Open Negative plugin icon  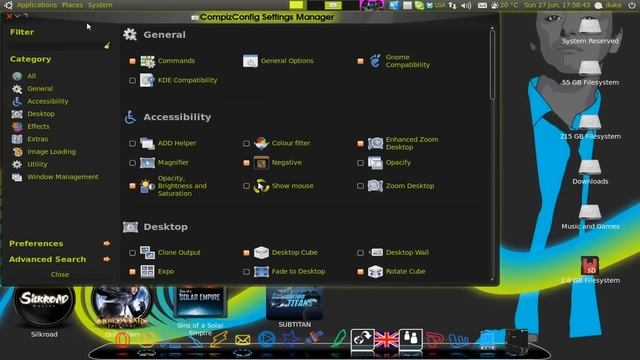261,163
